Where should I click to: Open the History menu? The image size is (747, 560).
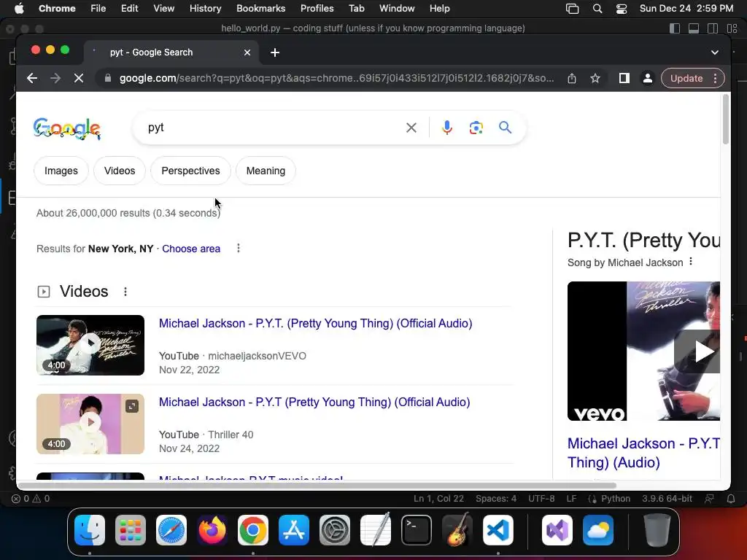(205, 8)
